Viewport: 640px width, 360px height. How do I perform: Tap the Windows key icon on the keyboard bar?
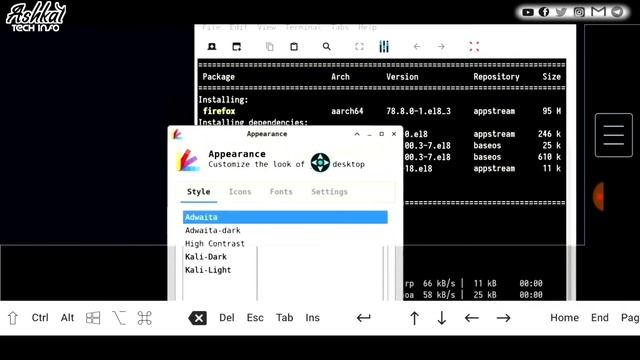click(x=93, y=318)
